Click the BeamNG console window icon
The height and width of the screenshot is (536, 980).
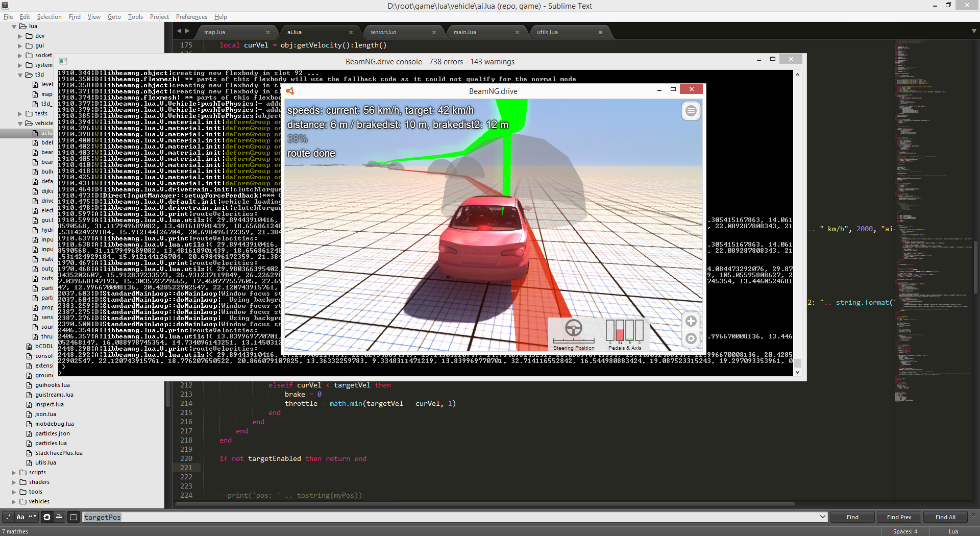(x=63, y=61)
